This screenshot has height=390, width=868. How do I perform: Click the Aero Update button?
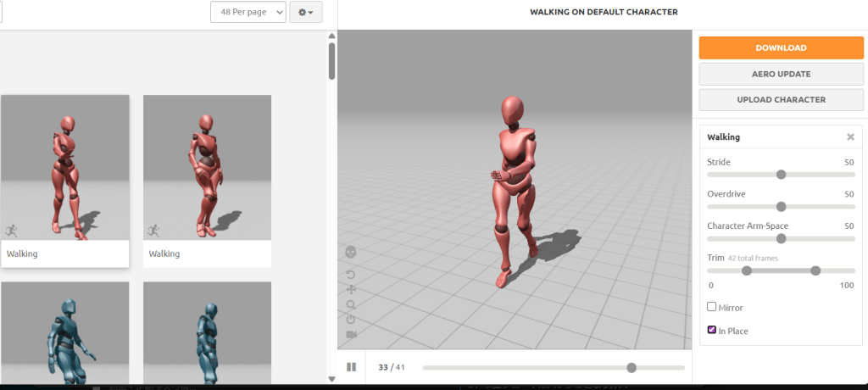click(781, 74)
